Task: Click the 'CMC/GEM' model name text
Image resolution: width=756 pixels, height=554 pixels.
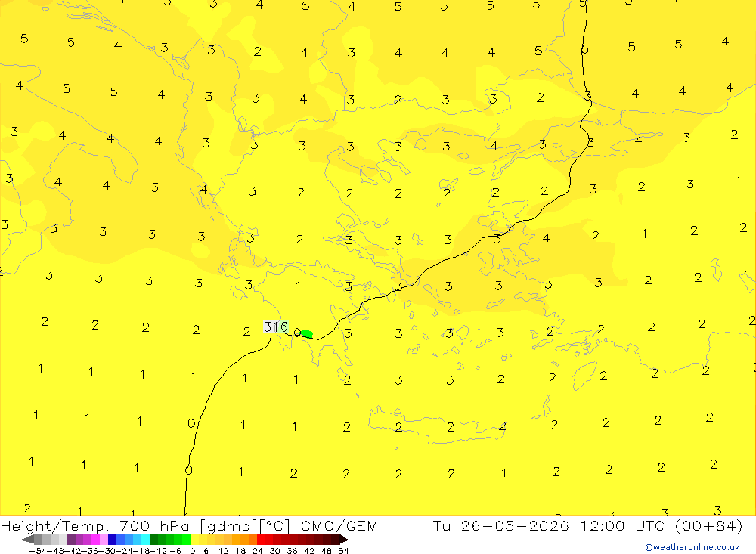Action: coord(339,525)
